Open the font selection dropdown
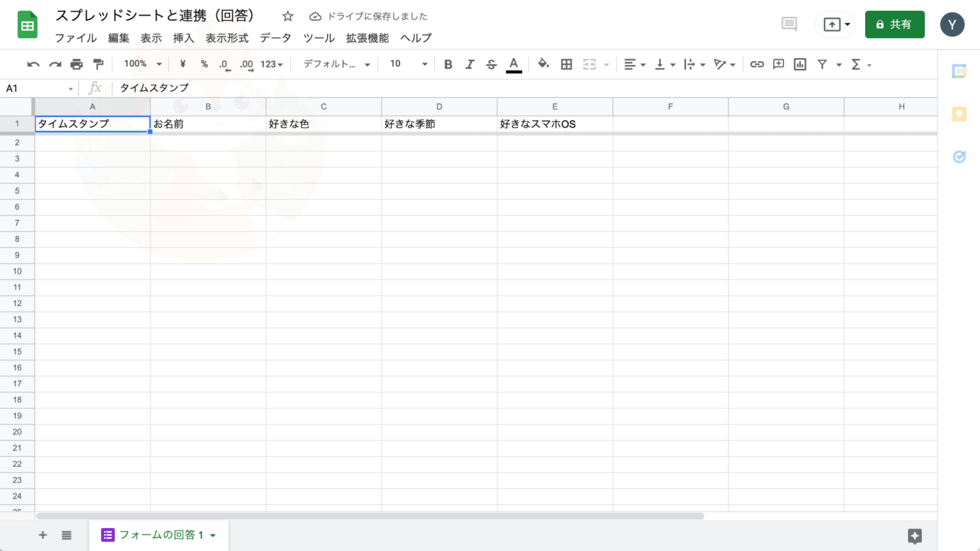 [335, 64]
